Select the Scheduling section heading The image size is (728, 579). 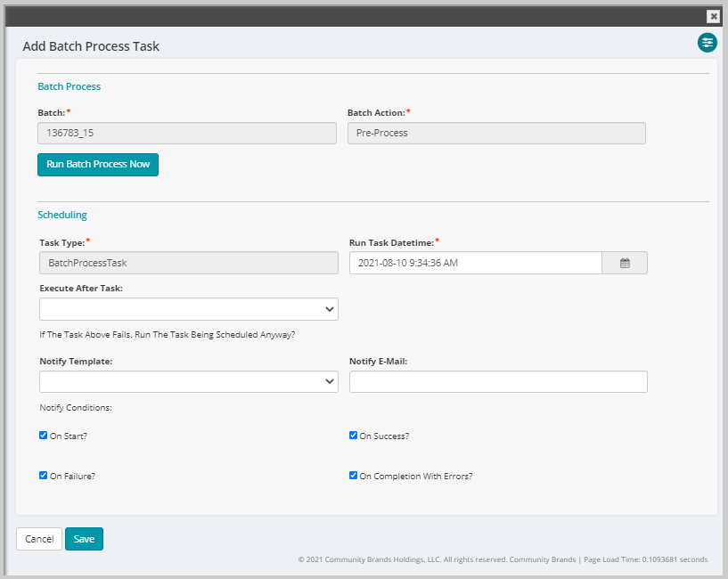coord(61,215)
